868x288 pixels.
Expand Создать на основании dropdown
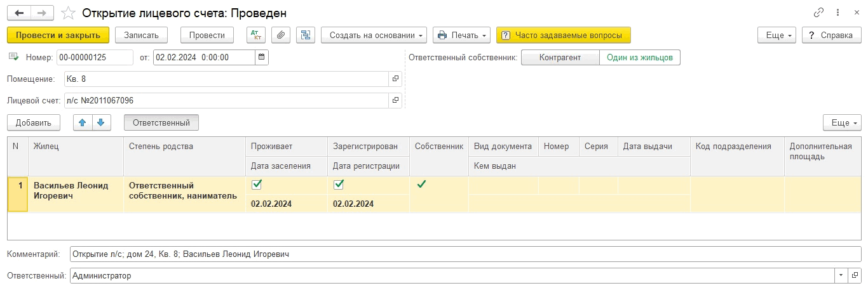click(374, 35)
